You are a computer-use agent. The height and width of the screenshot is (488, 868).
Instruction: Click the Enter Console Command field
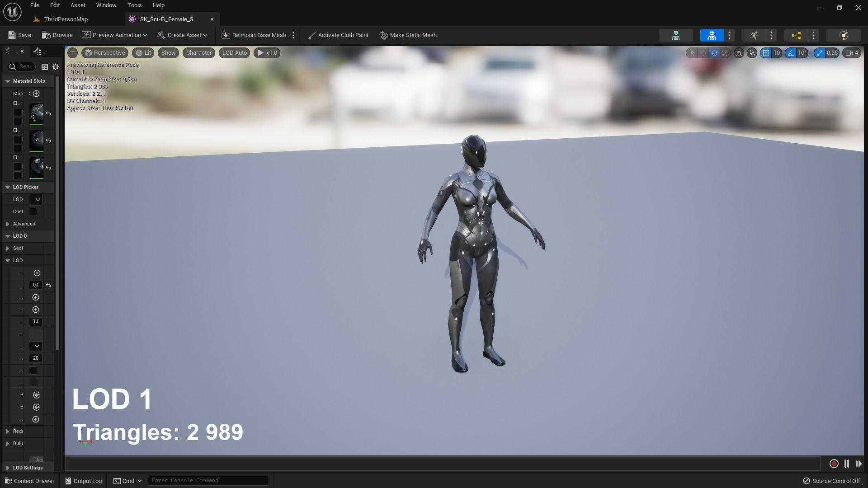tap(208, 481)
